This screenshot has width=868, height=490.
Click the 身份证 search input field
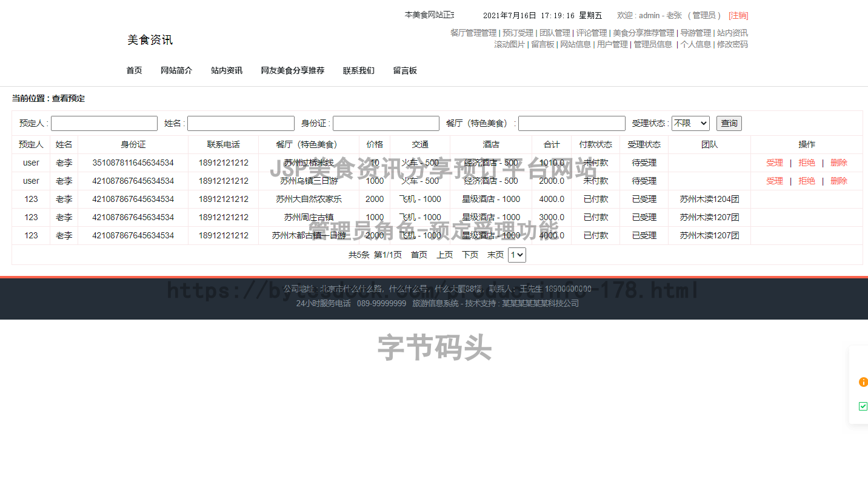[x=386, y=123]
